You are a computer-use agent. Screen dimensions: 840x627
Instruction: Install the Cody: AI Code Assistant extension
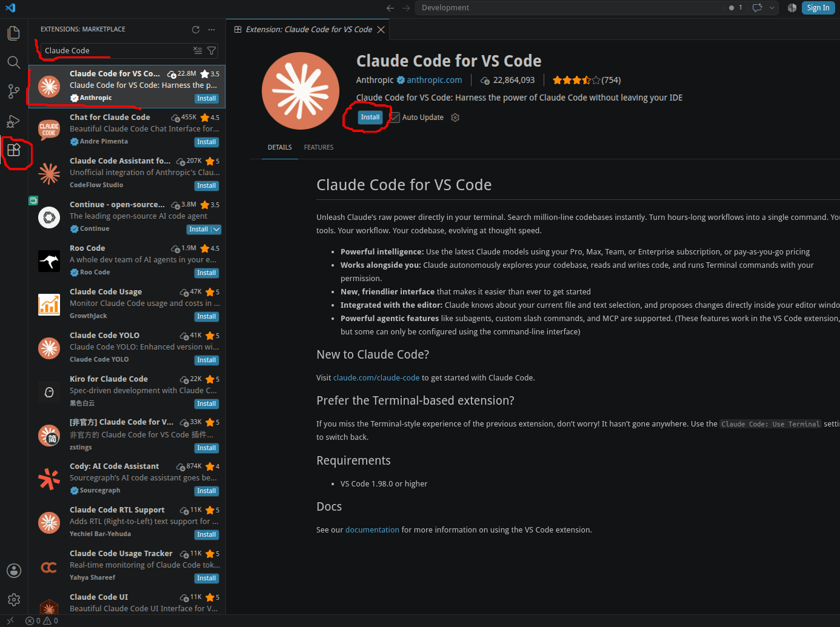tap(207, 491)
